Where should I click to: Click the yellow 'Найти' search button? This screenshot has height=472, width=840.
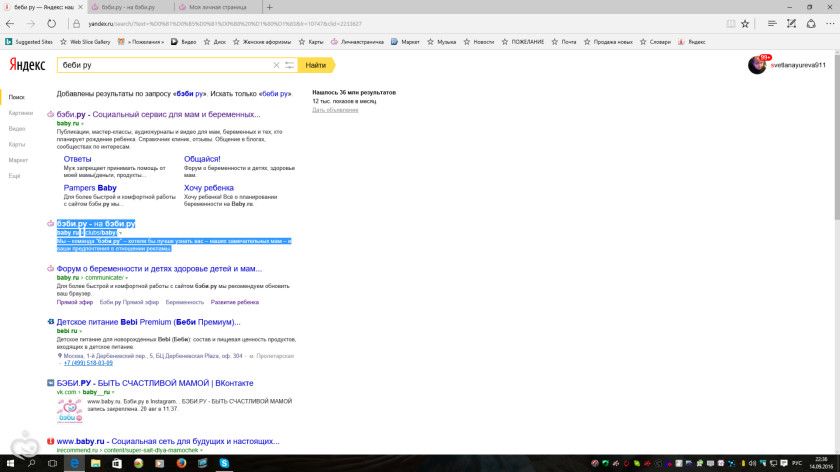(x=316, y=65)
